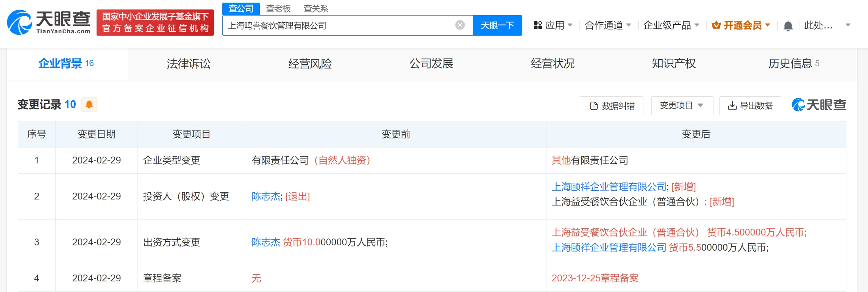The image size is (868, 292).
Task: Open the 企业背景 tab
Action: 67,63
